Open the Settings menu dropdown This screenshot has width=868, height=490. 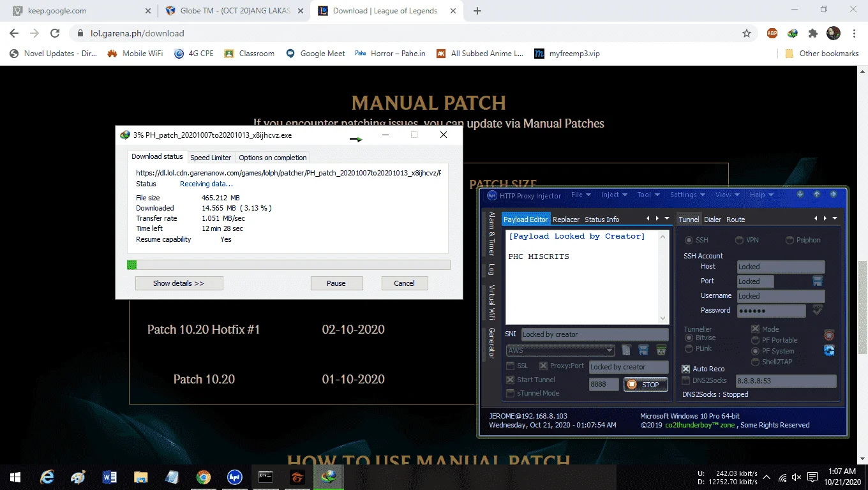[687, 195]
